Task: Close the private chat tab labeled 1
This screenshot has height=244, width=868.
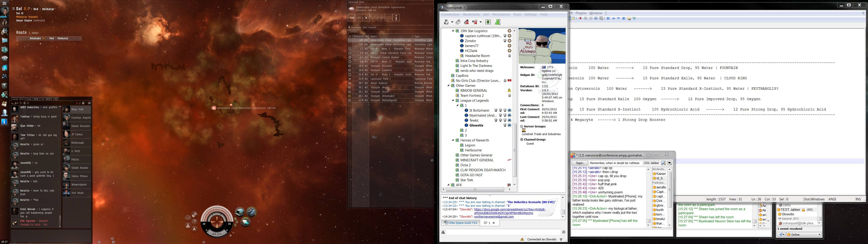Action: pyautogui.click(x=494, y=223)
